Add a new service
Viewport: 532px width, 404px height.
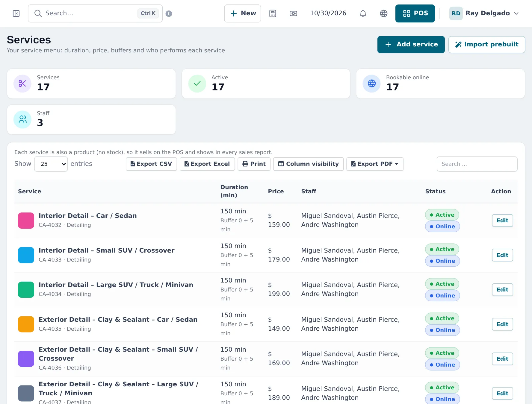click(411, 45)
